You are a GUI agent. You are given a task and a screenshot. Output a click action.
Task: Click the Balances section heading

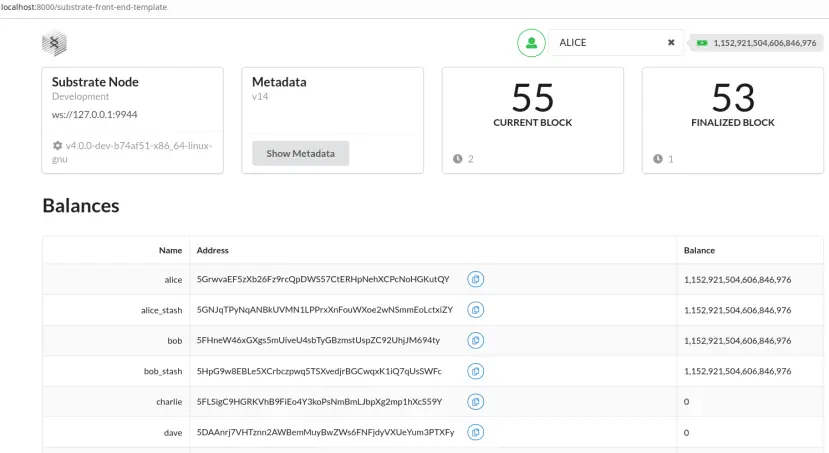click(x=81, y=206)
